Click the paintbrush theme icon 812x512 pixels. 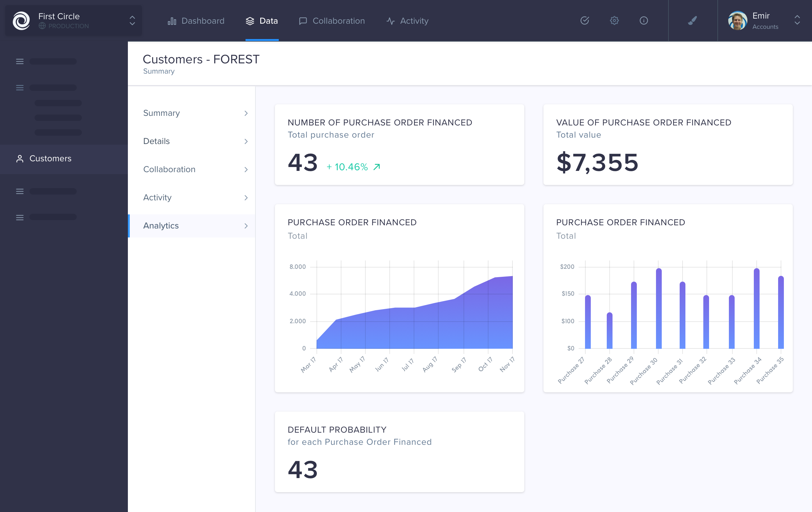click(x=692, y=20)
